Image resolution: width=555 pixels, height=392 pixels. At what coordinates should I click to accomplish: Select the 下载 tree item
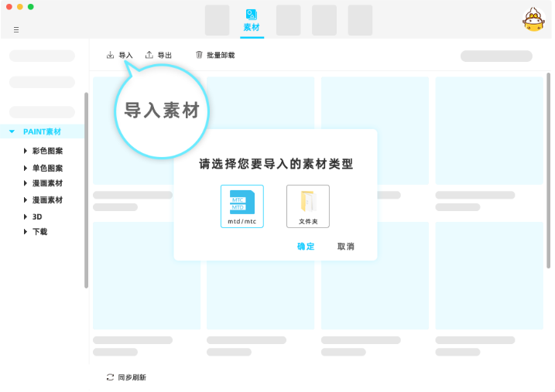click(x=39, y=231)
